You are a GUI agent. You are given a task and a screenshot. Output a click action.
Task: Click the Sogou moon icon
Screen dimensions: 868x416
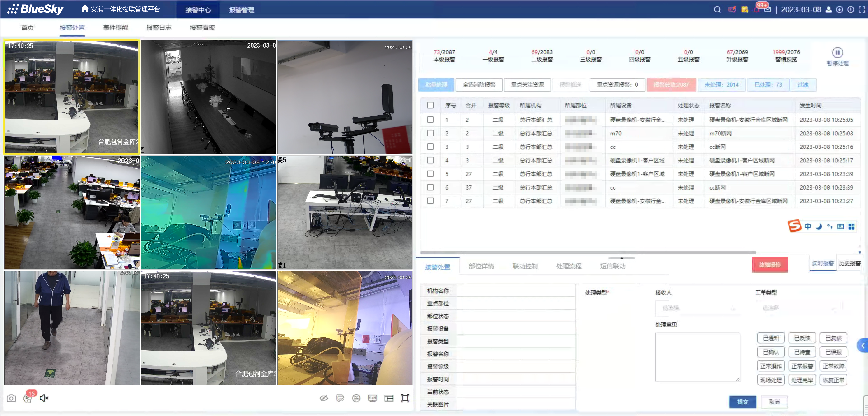(819, 226)
